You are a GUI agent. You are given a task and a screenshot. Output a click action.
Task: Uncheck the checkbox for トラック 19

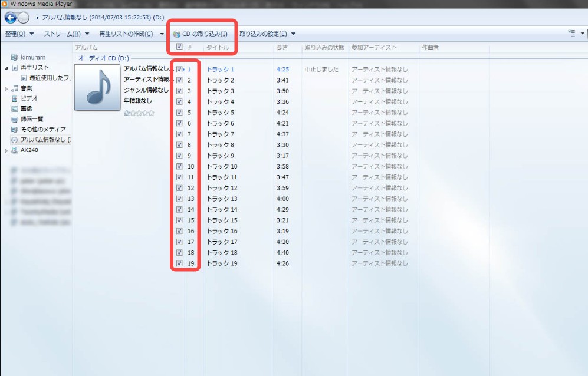coord(179,263)
